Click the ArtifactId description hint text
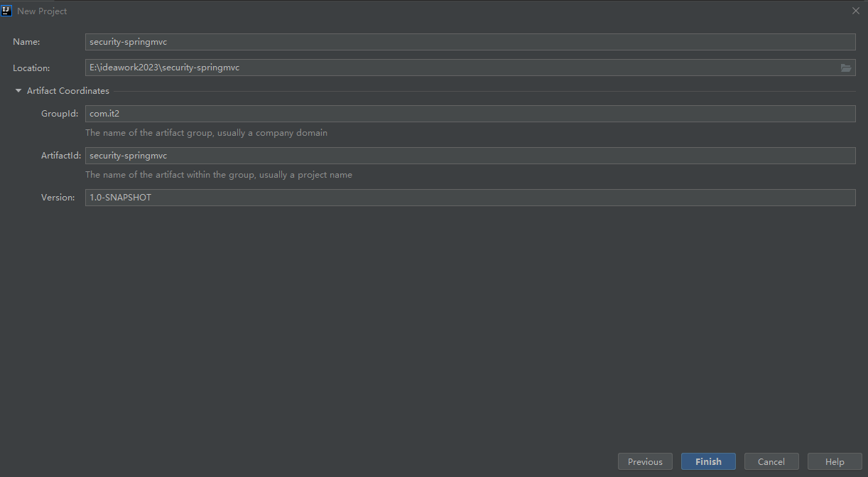 (219, 174)
